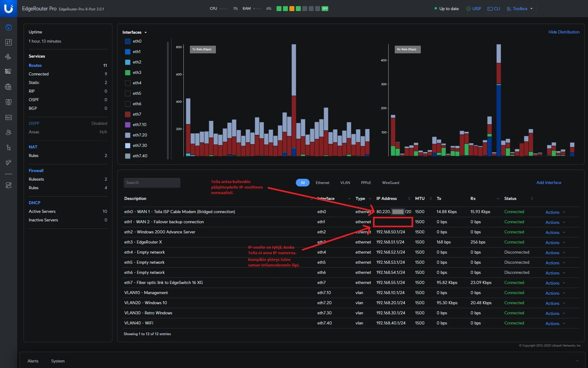Open the Wizards magic wand icon
Screen dimensions: 588x368
tap(9, 162)
